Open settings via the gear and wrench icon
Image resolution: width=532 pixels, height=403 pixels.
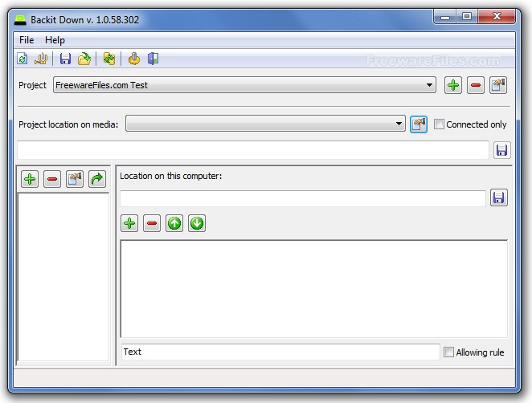click(x=134, y=59)
